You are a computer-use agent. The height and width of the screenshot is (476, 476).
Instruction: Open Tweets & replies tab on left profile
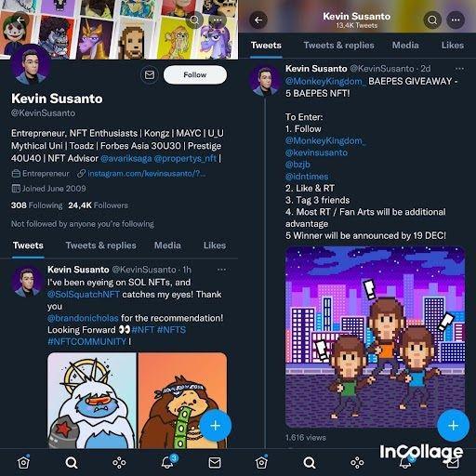point(100,245)
